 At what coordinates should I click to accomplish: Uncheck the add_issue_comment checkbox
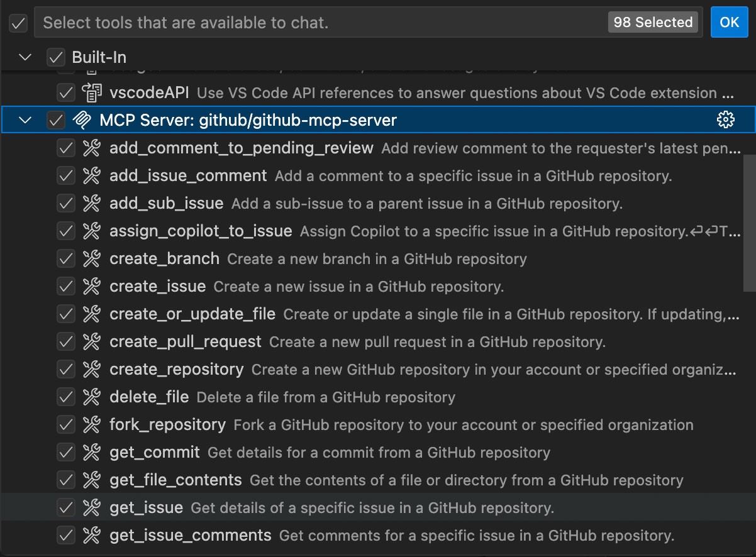[66, 175]
